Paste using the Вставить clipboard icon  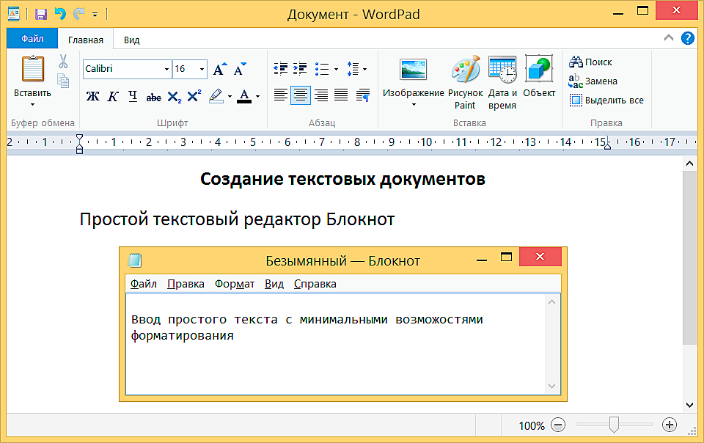(33, 69)
